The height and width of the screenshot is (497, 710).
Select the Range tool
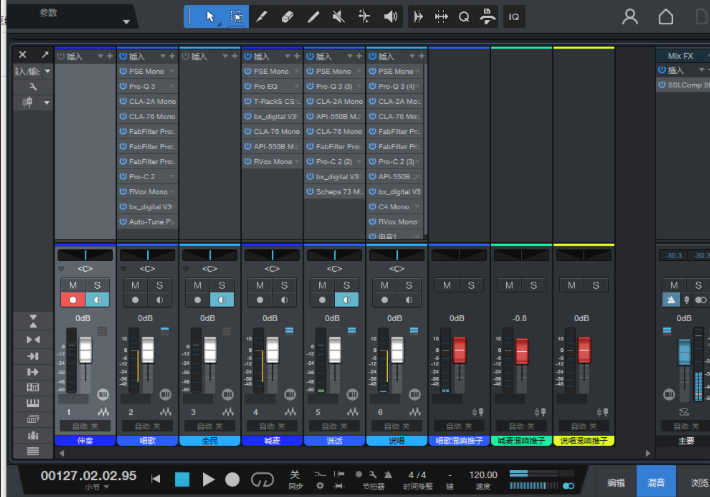pos(236,17)
